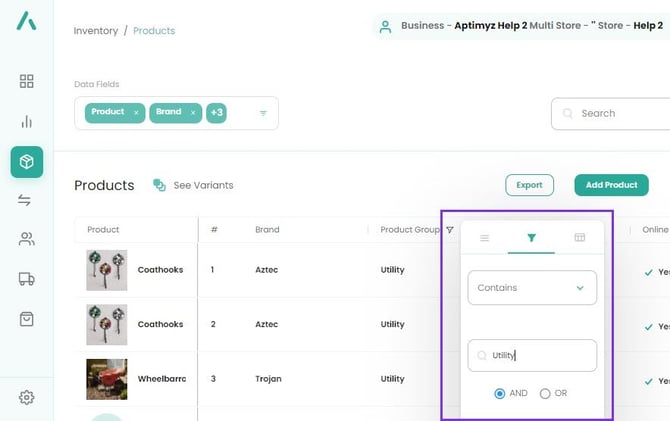670x421 pixels.
Task: Expand the +3 hidden data fields
Action: coord(216,113)
